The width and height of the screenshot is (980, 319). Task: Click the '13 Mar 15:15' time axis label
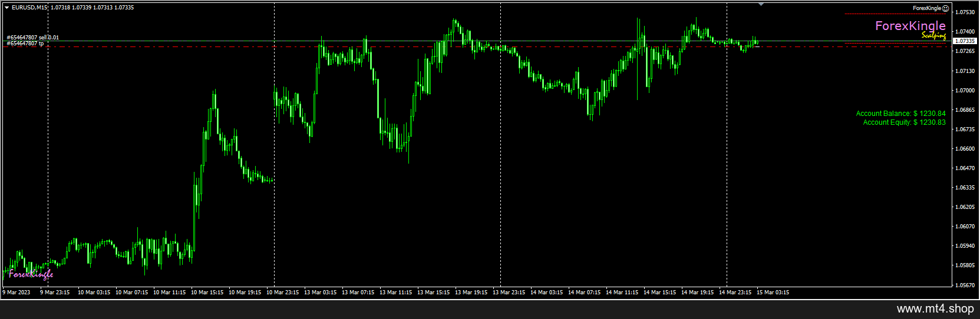click(x=434, y=293)
